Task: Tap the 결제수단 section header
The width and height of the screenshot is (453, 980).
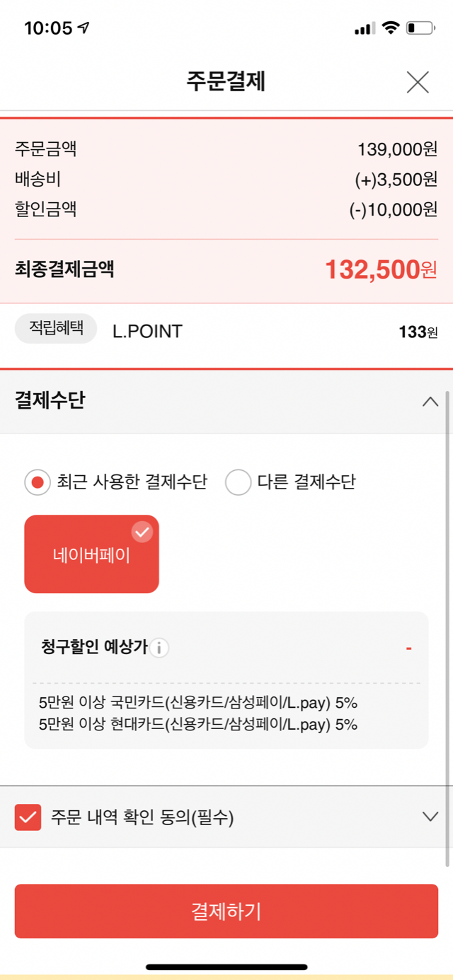Action: pyautogui.click(x=226, y=402)
